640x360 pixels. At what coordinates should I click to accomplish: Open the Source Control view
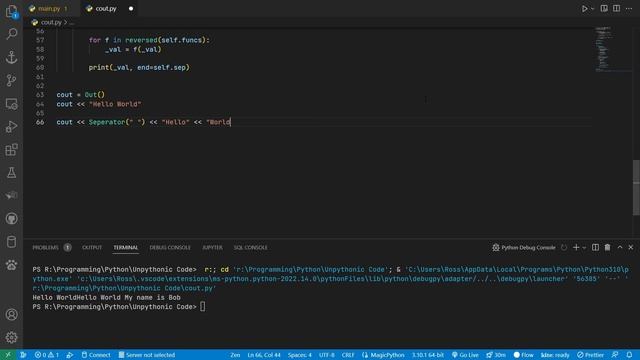coord(11,80)
